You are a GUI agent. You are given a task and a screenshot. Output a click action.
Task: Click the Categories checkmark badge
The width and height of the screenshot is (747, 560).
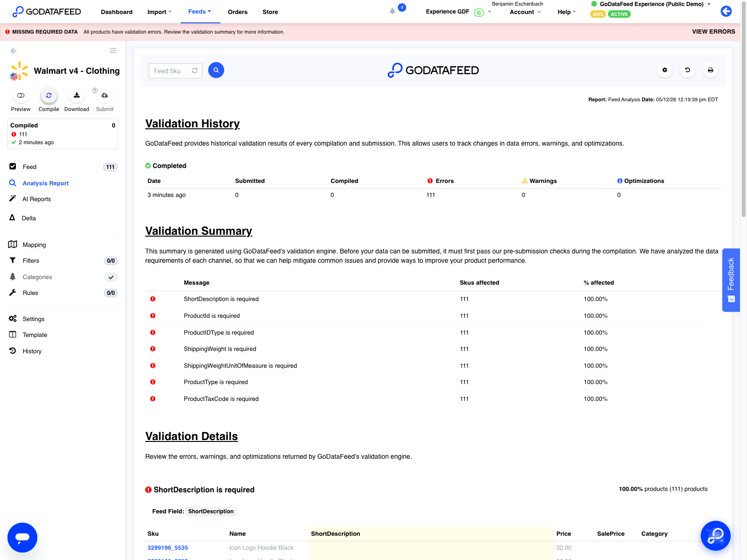click(x=111, y=277)
